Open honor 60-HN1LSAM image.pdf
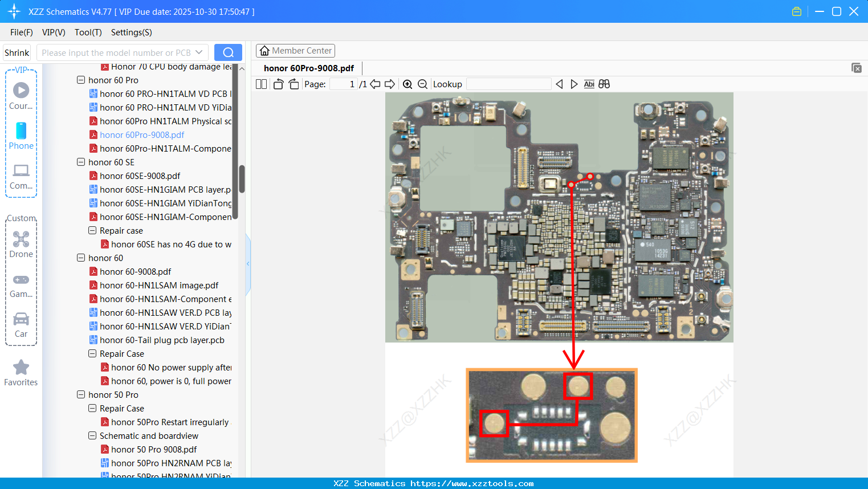 pyautogui.click(x=154, y=286)
